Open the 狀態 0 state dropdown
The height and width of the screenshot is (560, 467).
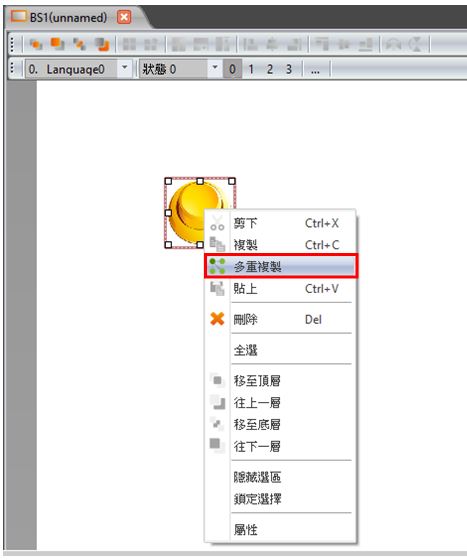(215, 68)
